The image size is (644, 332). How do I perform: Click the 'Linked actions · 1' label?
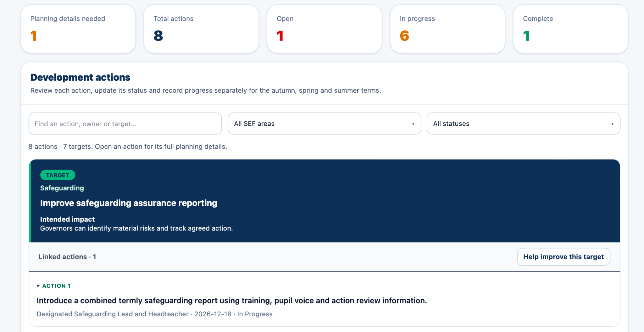tap(67, 257)
